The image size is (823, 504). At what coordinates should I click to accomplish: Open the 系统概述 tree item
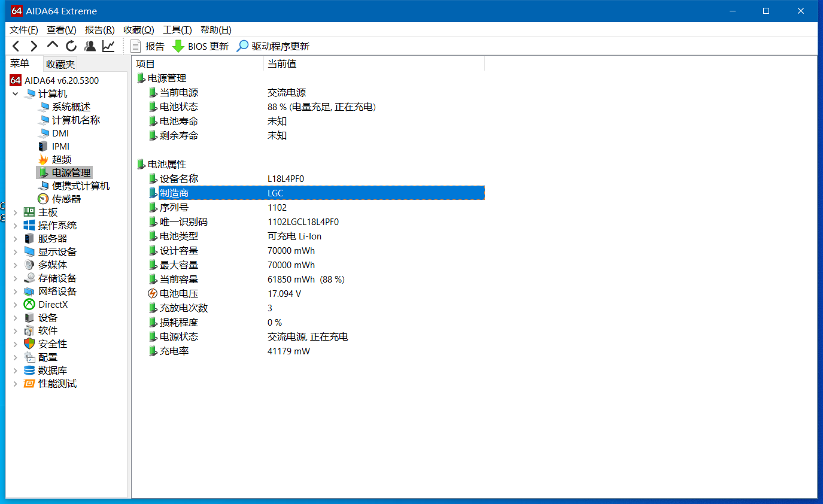pyautogui.click(x=64, y=107)
